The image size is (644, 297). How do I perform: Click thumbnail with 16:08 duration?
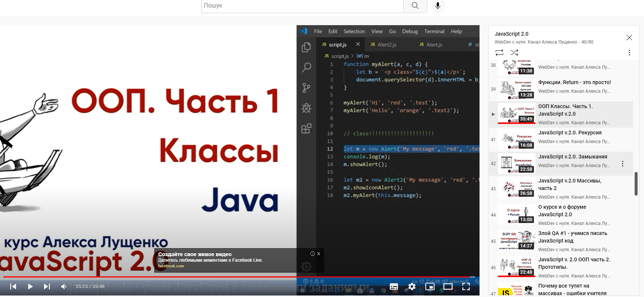tap(517, 139)
